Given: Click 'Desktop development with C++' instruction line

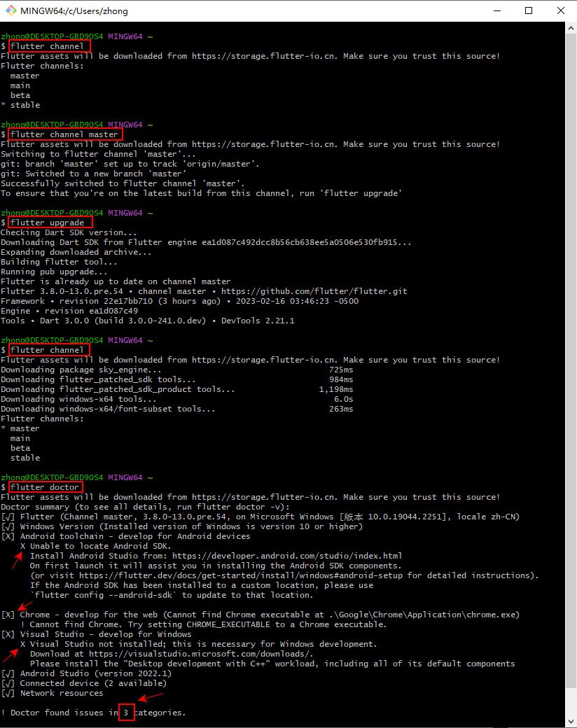Looking at the screenshot, I should click(272, 664).
